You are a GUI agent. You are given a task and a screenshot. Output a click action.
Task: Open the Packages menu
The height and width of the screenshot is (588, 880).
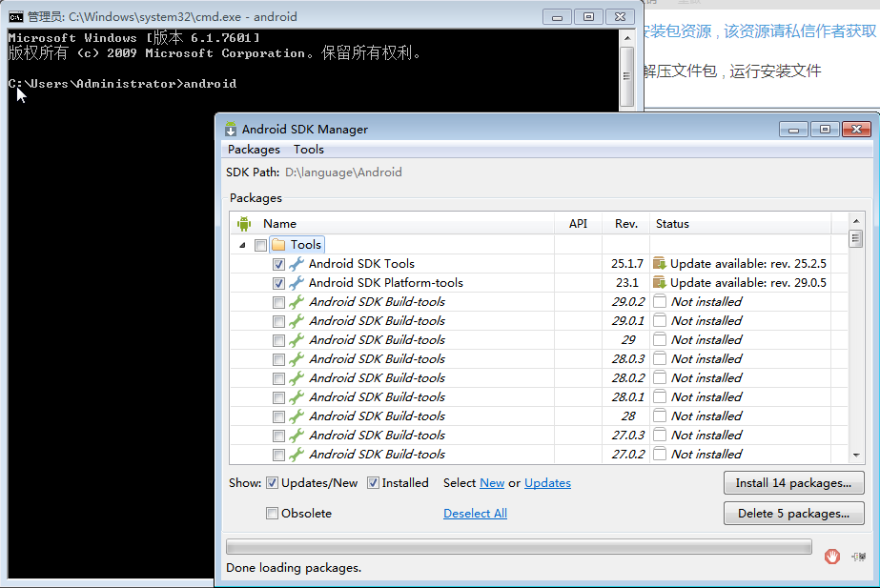254,150
